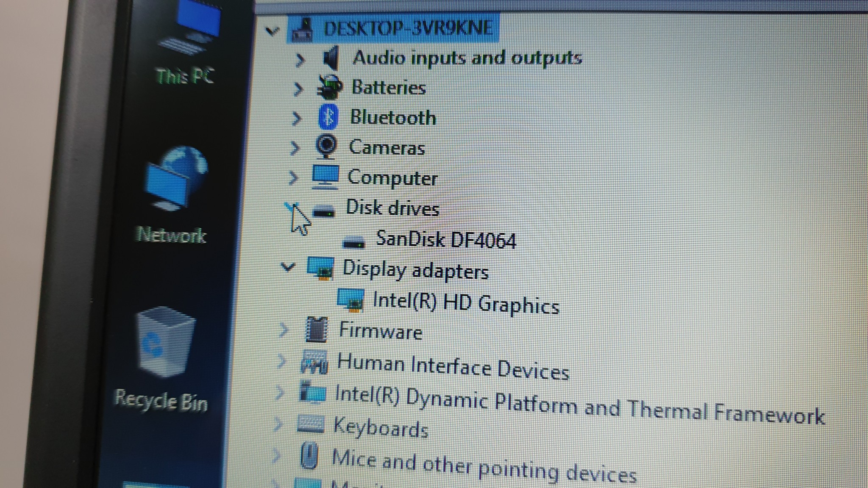Viewport: 868px width, 488px height.
Task: Click the Keyboards category icon
Action: pos(311,424)
